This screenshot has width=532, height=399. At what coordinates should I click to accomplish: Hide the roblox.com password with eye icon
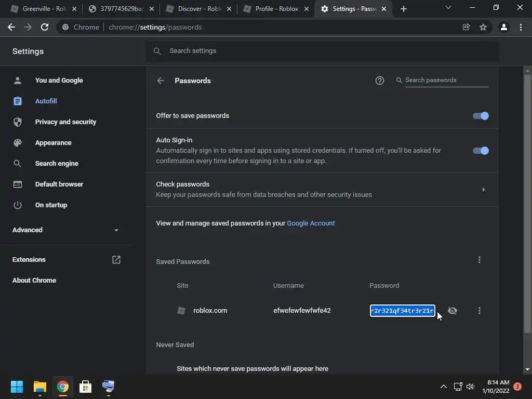[453, 311]
